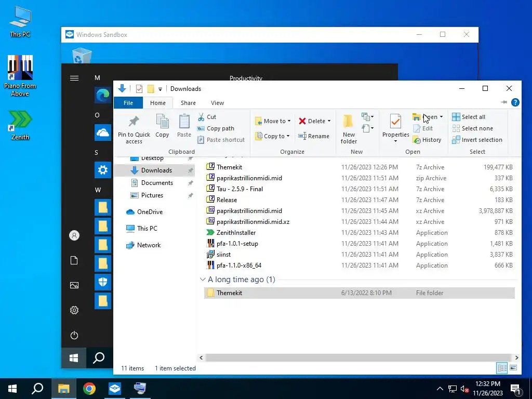532x399 pixels.
Task: Click Edit in the Open group
Action: 423,128
